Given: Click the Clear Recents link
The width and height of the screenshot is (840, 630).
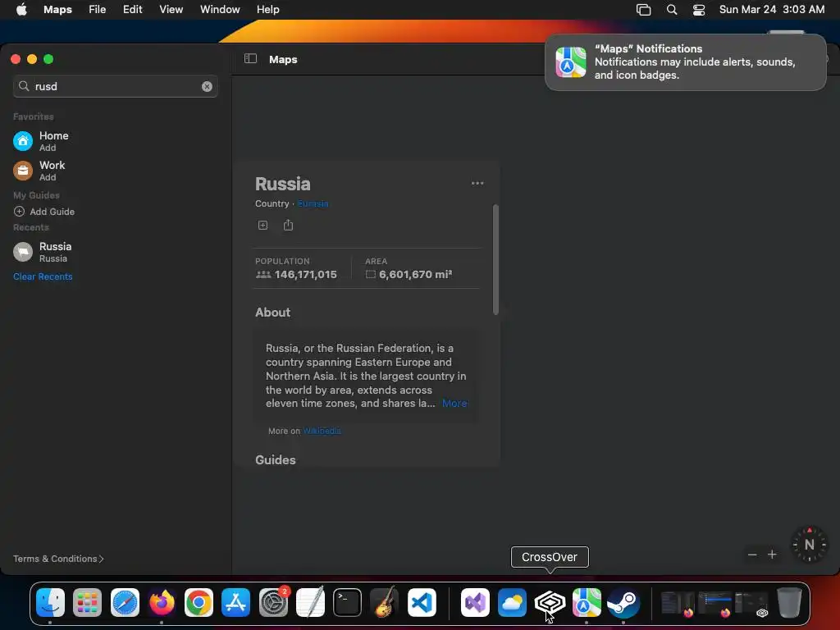Looking at the screenshot, I should click(43, 276).
